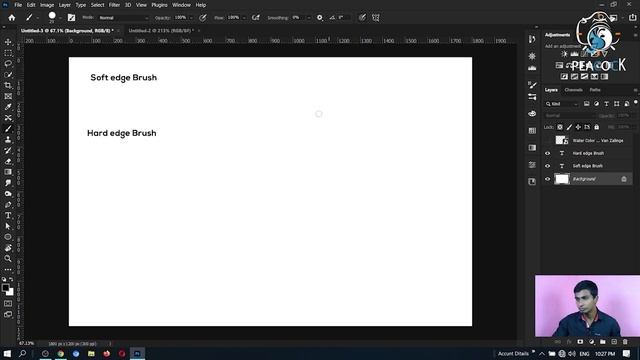Toggle the Brush Settings panel button
This screenshot has width=640, height=360.
coord(71,18)
